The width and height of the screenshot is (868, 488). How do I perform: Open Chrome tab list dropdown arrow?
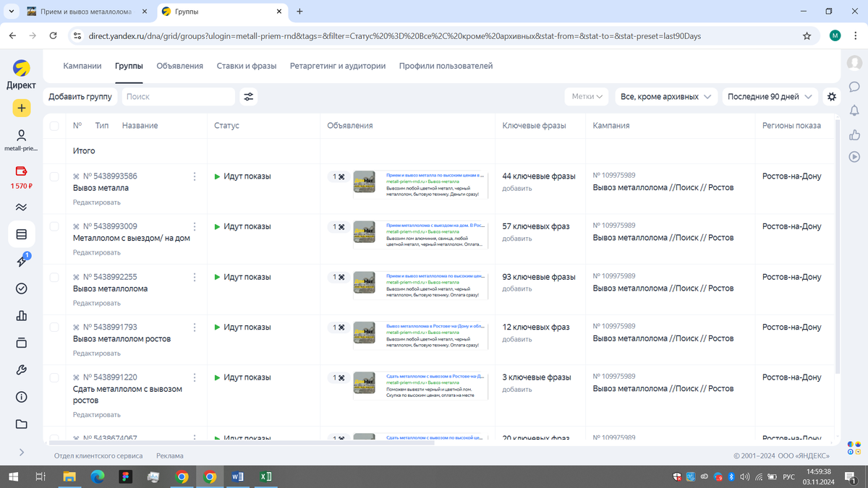click(x=12, y=12)
